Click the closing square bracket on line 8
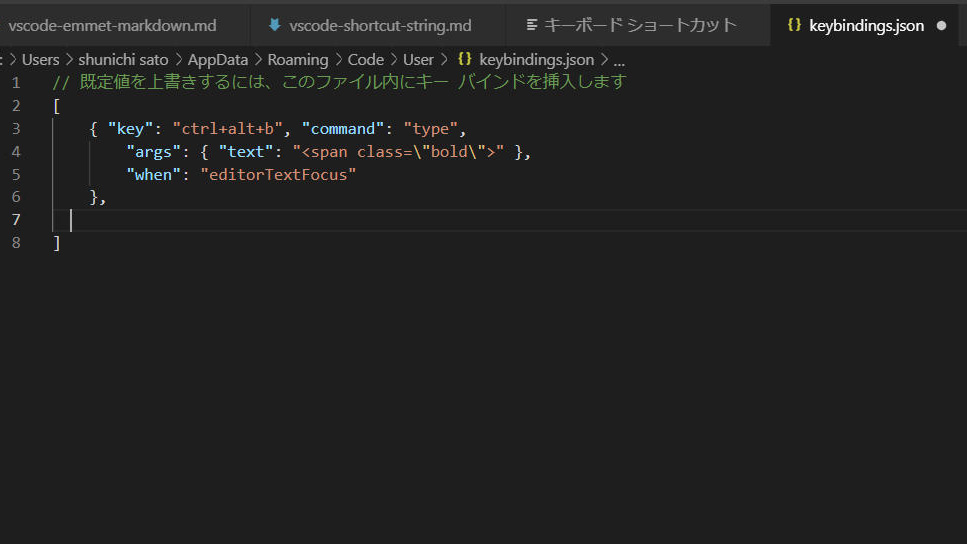The height and width of the screenshot is (544, 967). [x=57, y=243]
